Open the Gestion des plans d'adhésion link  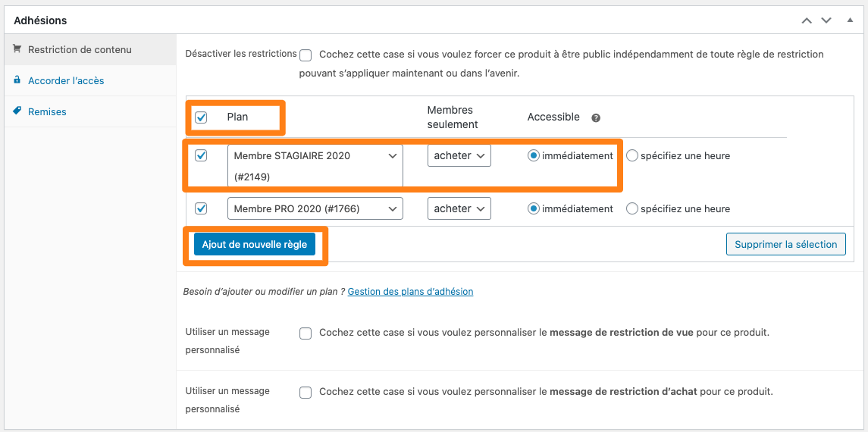(x=410, y=292)
